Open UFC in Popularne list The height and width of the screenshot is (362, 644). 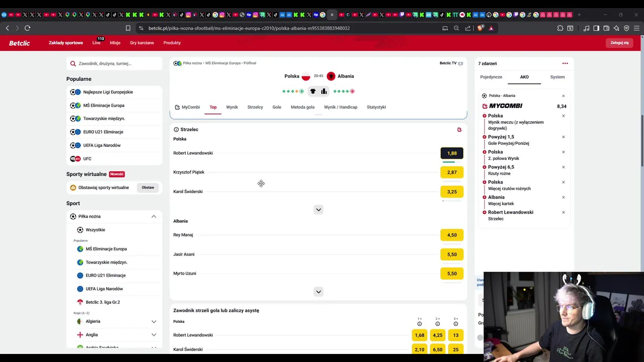(114, 159)
